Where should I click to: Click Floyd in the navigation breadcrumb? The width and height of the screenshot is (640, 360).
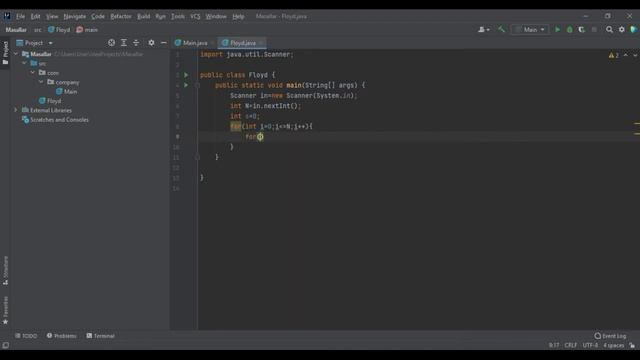59,30
